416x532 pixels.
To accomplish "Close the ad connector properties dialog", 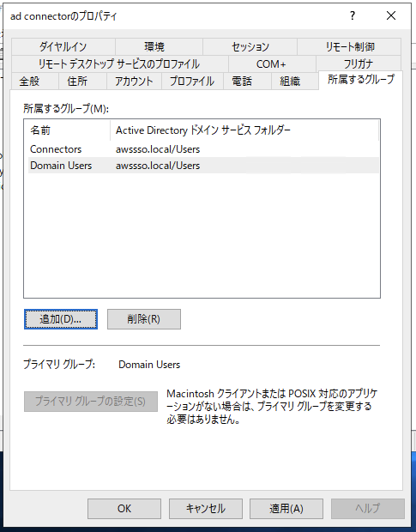I will pos(391,15).
